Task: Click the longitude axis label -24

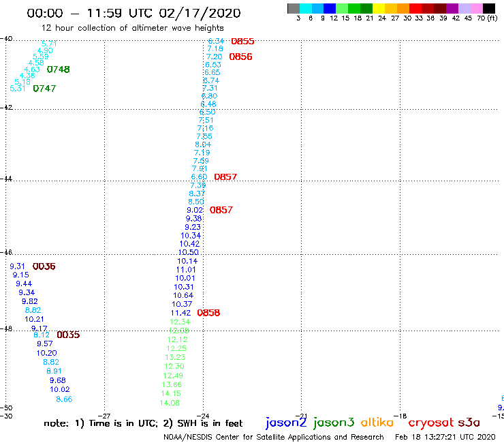Action: (203, 416)
